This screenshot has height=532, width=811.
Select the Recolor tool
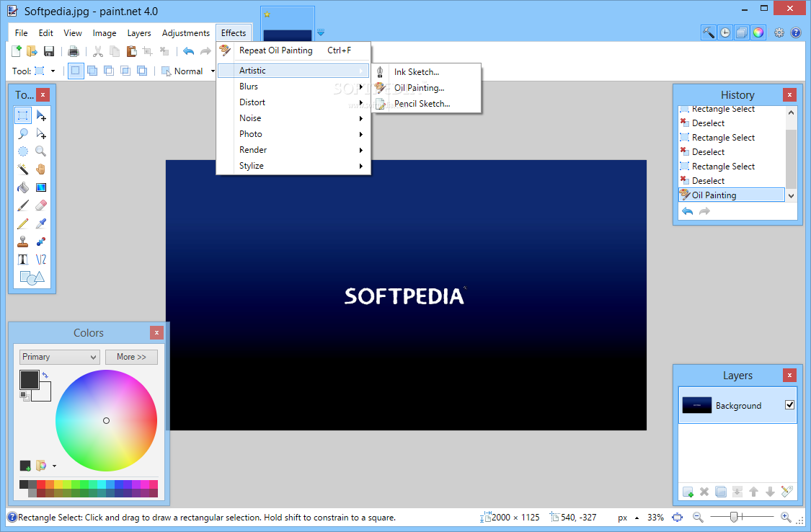pyautogui.click(x=41, y=241)
